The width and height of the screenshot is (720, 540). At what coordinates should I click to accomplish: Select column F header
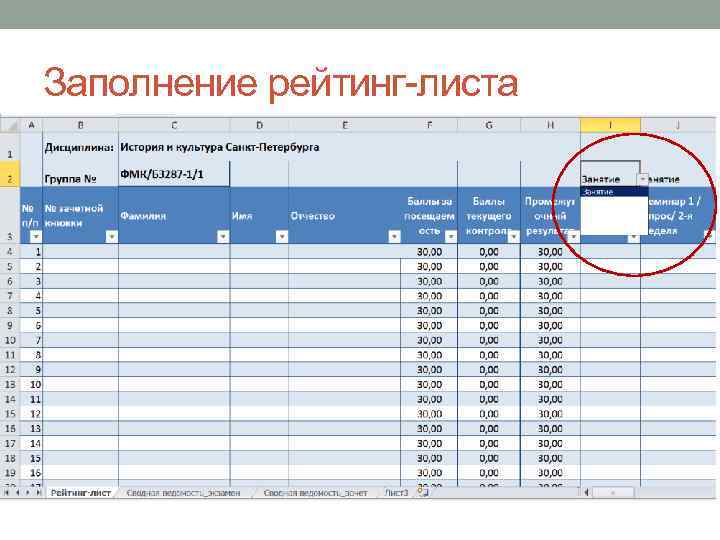[x=429, y=125]
